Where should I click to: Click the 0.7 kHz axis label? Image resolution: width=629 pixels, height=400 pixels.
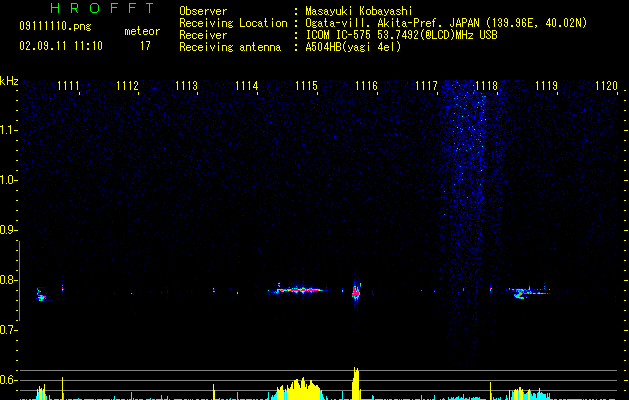click(x=8, y=330)
